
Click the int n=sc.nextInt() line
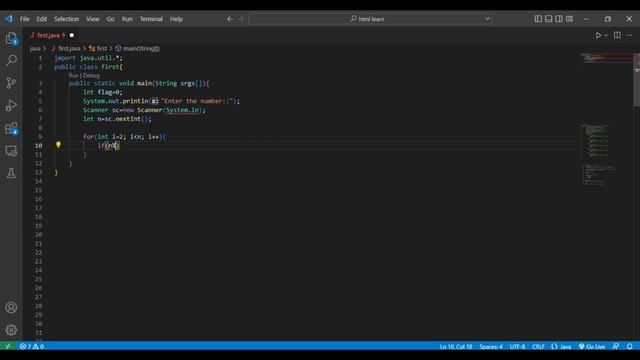coord(117,119)
